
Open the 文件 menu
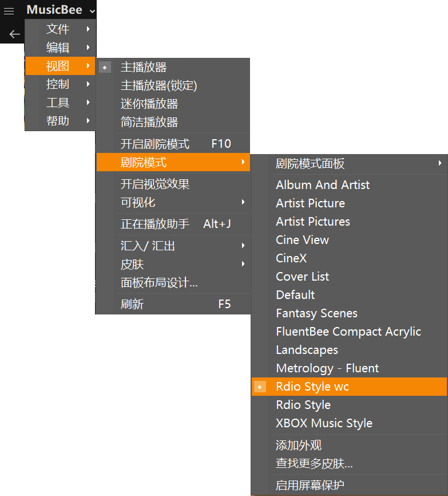[x=60, y=29]
